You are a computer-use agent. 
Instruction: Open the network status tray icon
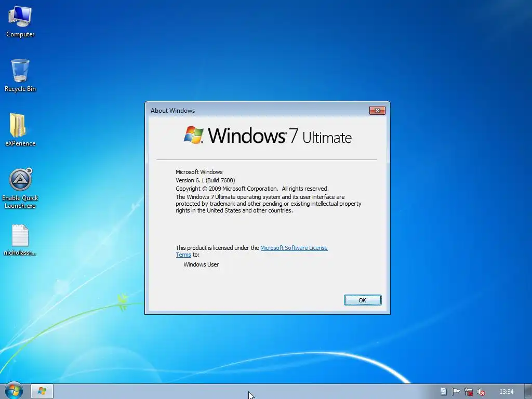(469, 392)
